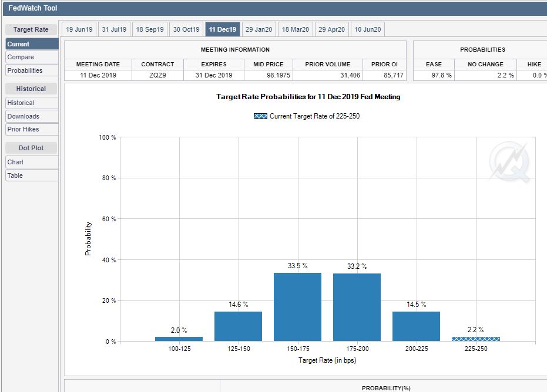Image resolution: width=547 pixels, height=392 pixels.
Task: Select the 30 Oct19 meeting tab
Action: pyautogui.click(x=186, y=29)
